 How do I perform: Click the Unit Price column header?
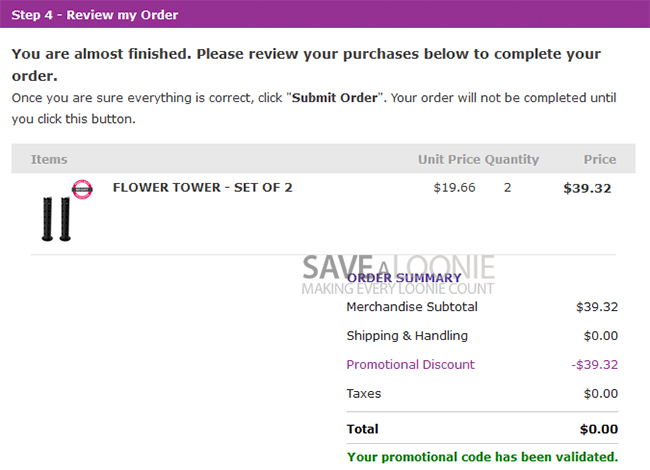(x=449, y=159)
